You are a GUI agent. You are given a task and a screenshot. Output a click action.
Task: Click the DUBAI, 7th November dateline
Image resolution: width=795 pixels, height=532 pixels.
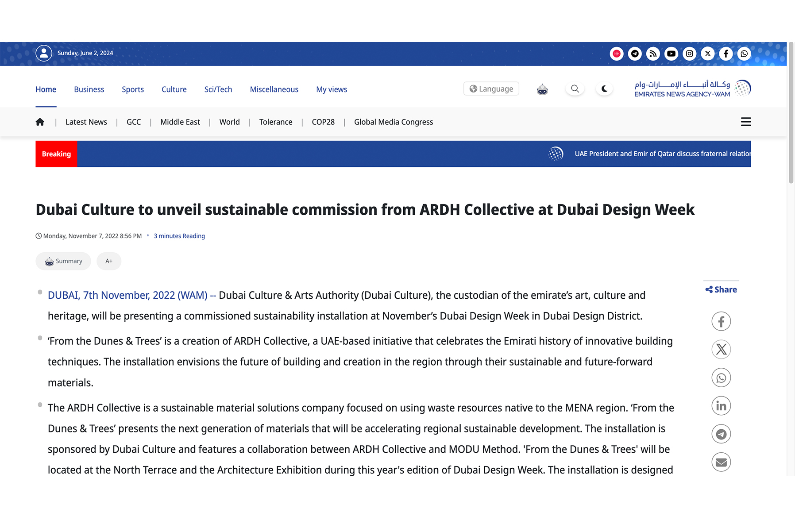[132, 295]
